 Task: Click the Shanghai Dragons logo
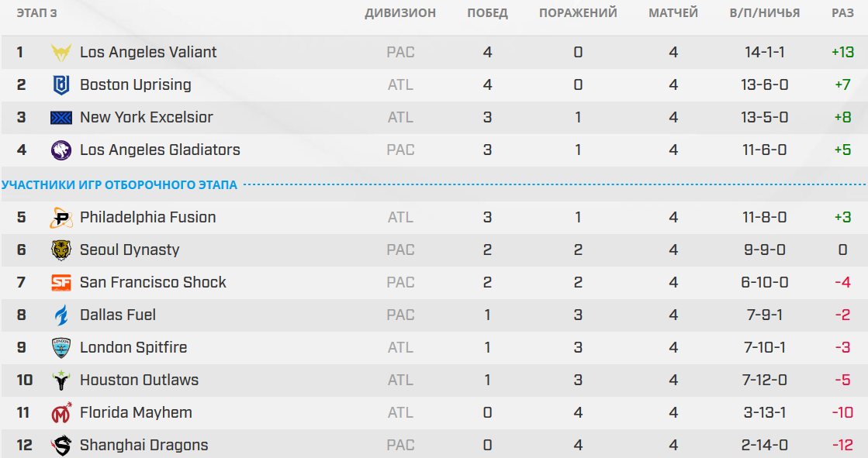pos(61,446)
